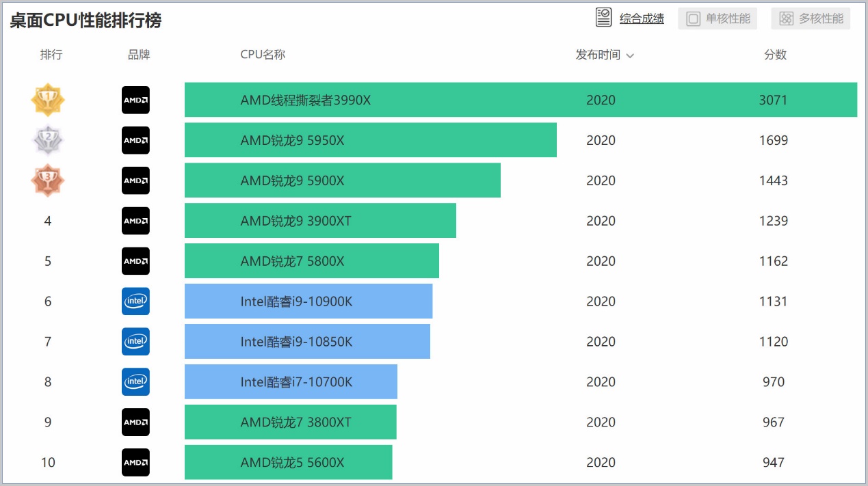Image resolution: width=868 pixels, height=486 pixels.
Task: Open the 综合成绩 view link
Action: [641, 18]
